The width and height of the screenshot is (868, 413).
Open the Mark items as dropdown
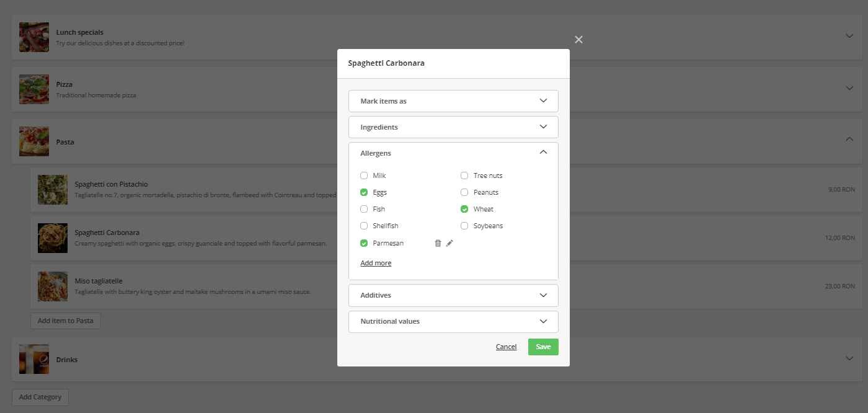tap(453, 100)
